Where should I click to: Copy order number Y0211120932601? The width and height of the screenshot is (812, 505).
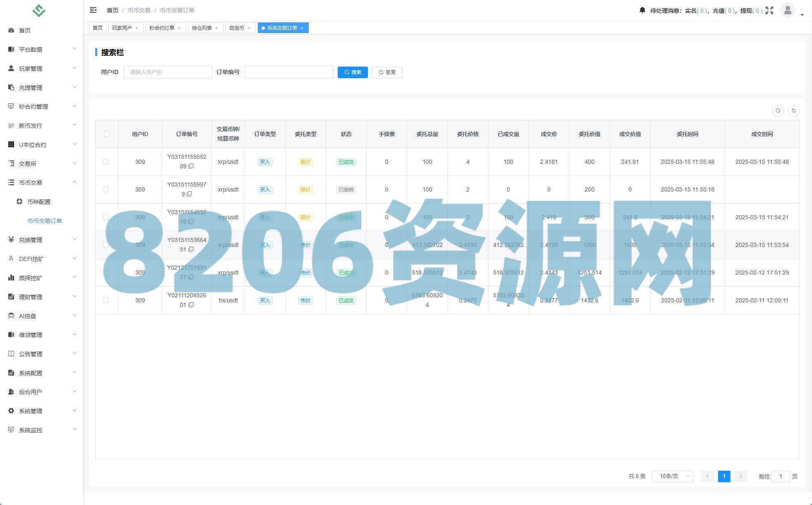pos(191,305)
